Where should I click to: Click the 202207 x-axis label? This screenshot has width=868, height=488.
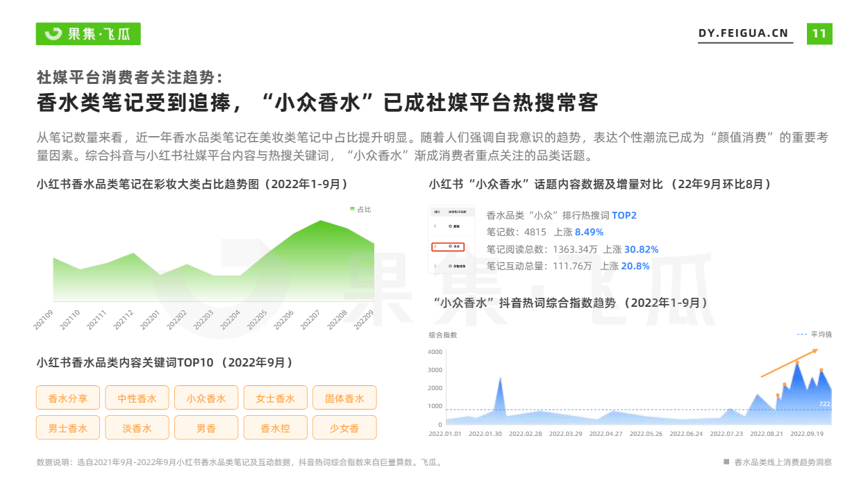[310, 321]
